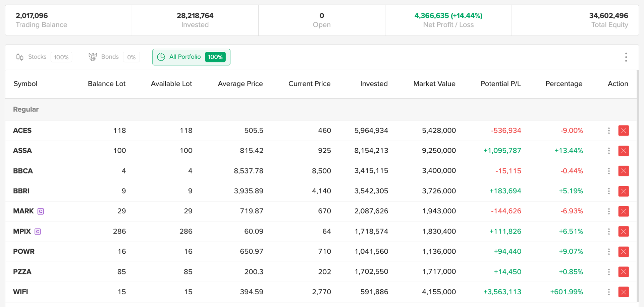The height and width of the screenshot is (307, 644).
Task: Open the MPIX stock symbol
Action: point(22,231)
